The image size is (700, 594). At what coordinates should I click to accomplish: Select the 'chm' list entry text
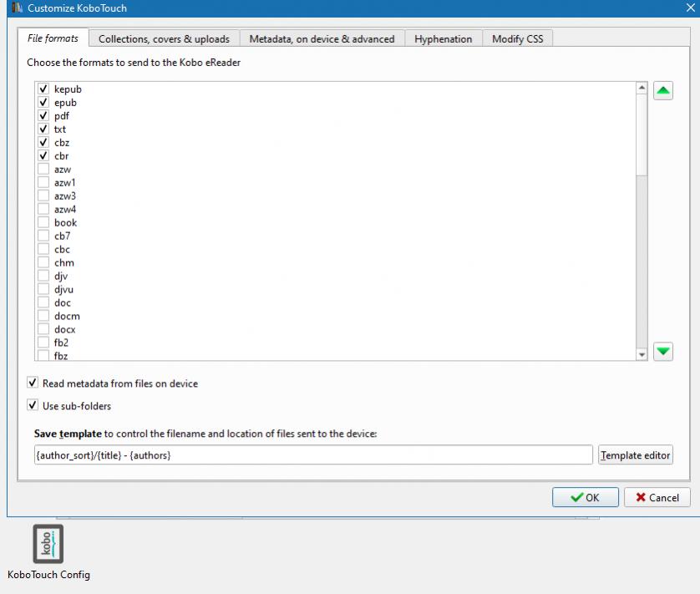[64, 262]
